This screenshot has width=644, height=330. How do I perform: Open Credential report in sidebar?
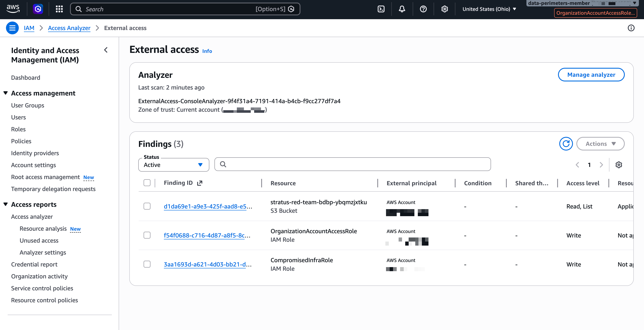coord(34,264)
